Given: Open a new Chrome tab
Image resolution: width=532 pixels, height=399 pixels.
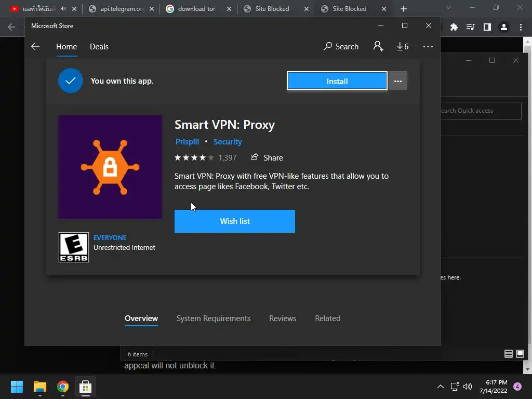Looking at the screenshot, I should pyautogui.click(x=403, y=9).
